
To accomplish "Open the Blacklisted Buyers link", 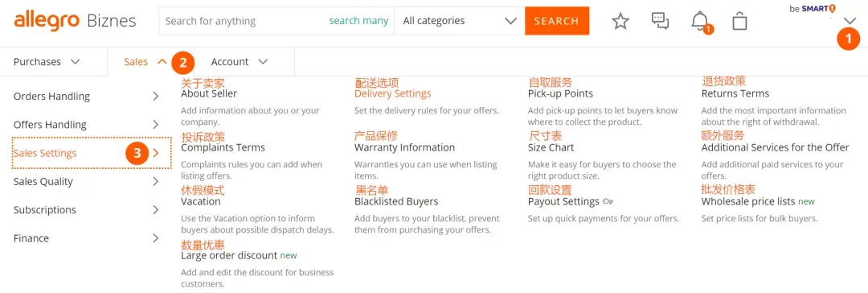I will pyautogui.click(x=396, y=201).
